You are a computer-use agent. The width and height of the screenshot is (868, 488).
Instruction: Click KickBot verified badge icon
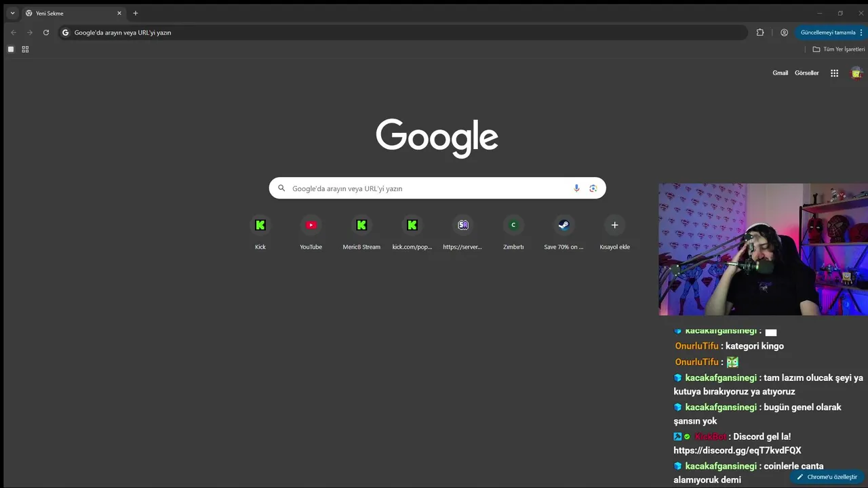click(687, 437)
